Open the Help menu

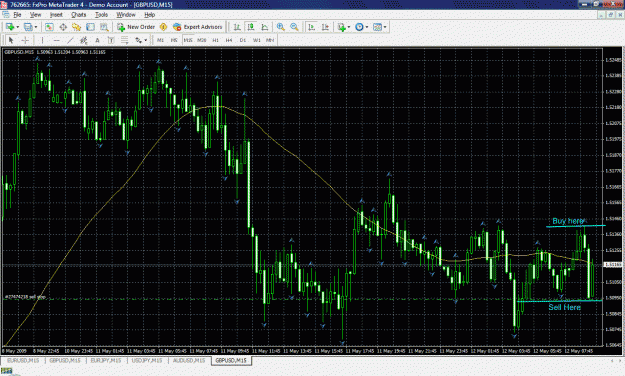point(149,15)
